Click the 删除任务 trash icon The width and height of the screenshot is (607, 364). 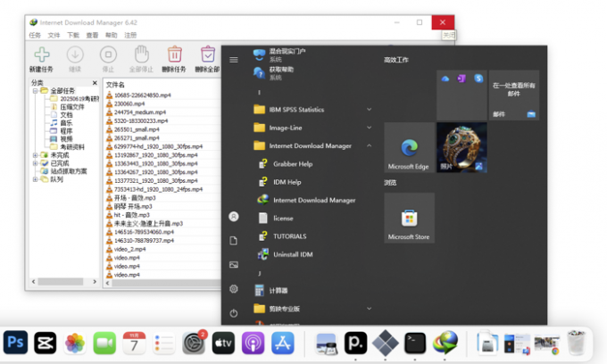pyautogui.click(x=174, y=54)
